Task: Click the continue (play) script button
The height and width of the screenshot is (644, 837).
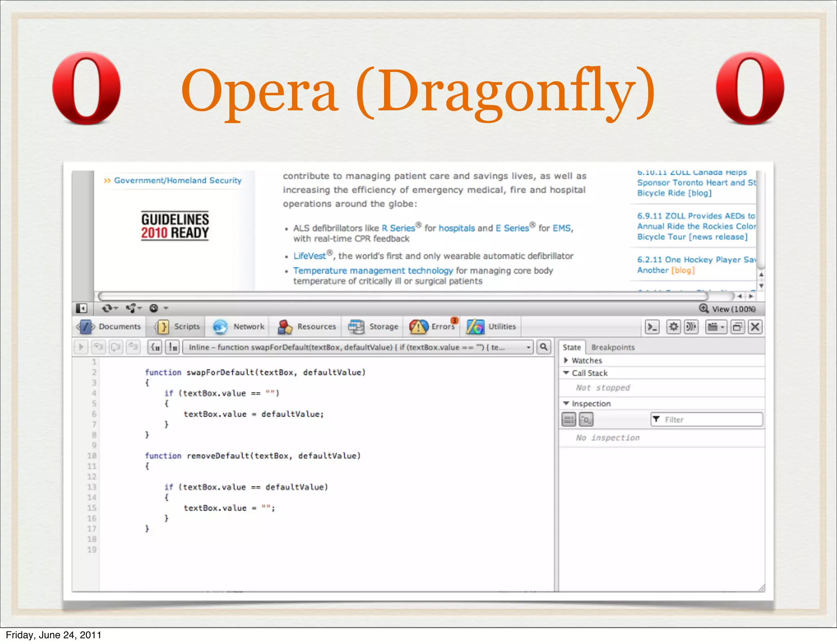Action: [81, 347]
